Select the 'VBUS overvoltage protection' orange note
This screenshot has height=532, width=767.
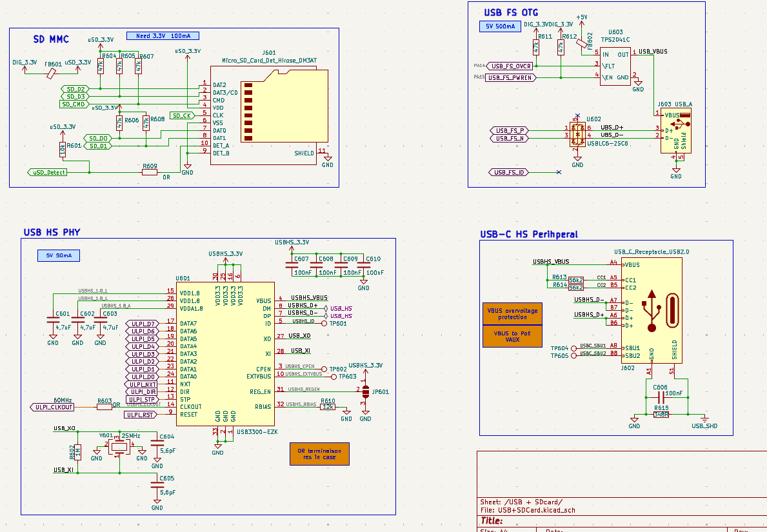click(x=512, y=313)
